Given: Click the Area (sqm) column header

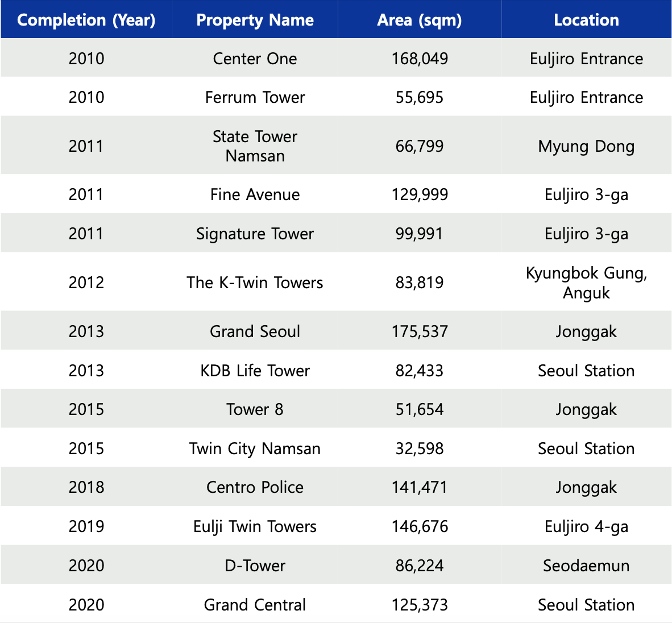Looking at the screenshot, I should pos(420,20).
